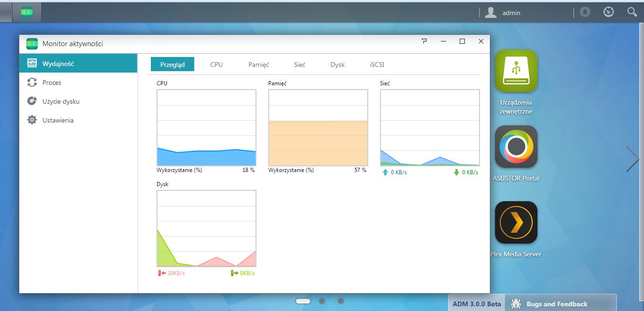Click the Użycie dysku pie icon

click(32, 101)
